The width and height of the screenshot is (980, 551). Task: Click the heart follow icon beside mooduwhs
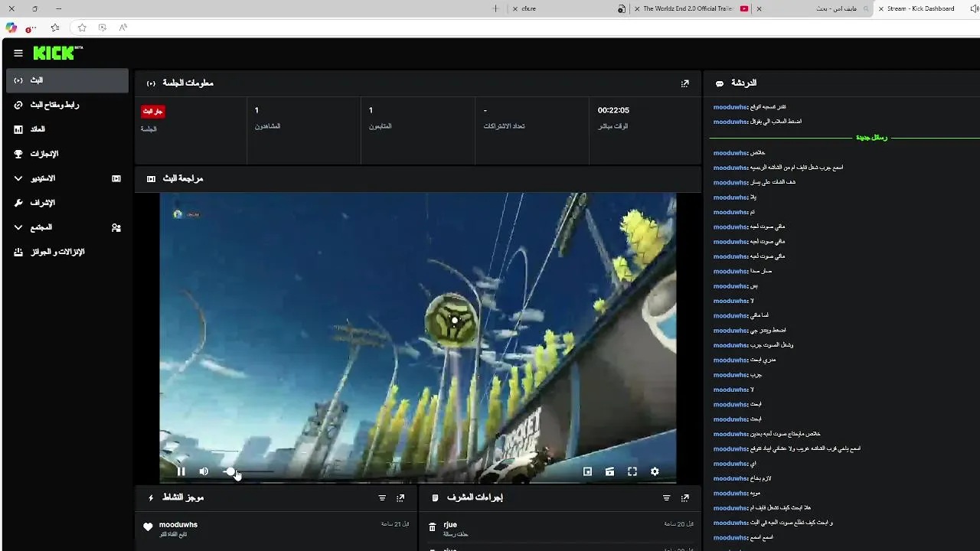click(x=148, y=527)
